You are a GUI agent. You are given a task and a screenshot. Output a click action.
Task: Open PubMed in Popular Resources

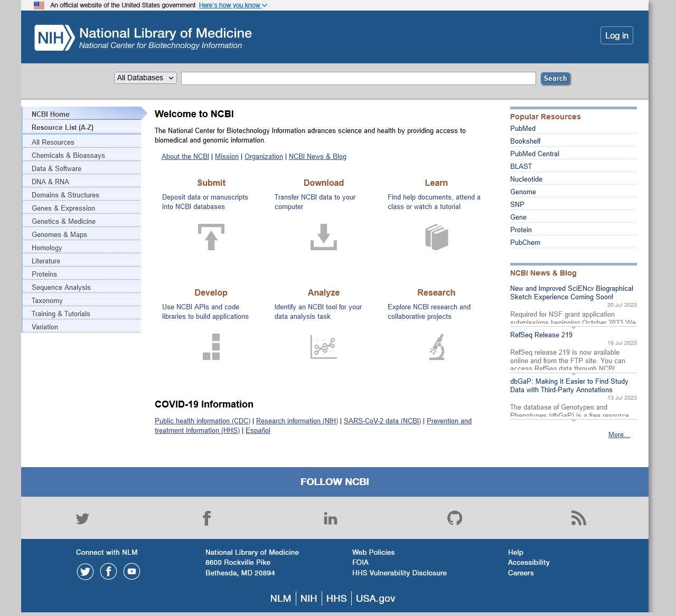pos(523,128)
